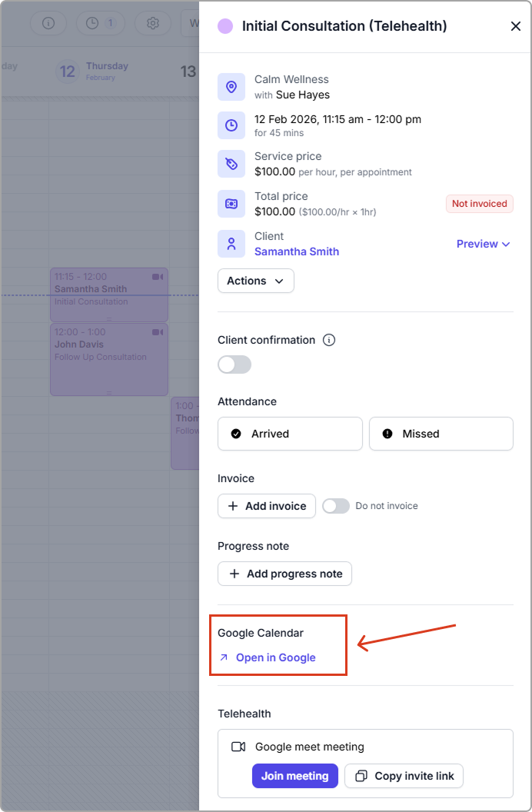Click the total price money icon
The height and width of the screenshot is (812, 532).
[x=231, y=204]
